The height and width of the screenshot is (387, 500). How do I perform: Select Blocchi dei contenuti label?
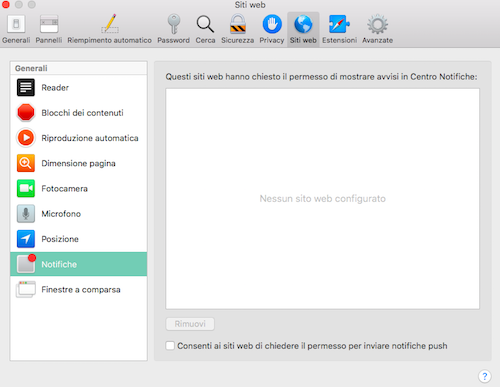[82, 113]
